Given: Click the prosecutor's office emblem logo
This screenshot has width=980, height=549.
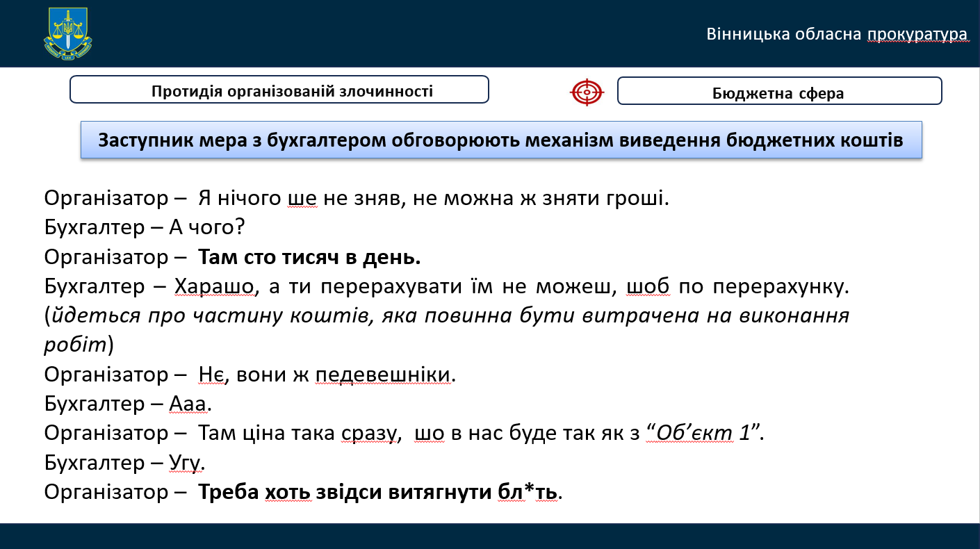Looking at the screenshot, I should pyautogui.click(x=67, y=34).
